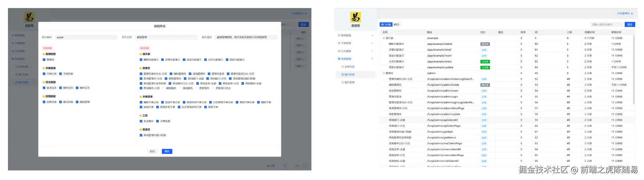Click the 权限数据 sidebar icon on API list page

tap(339, 59)
